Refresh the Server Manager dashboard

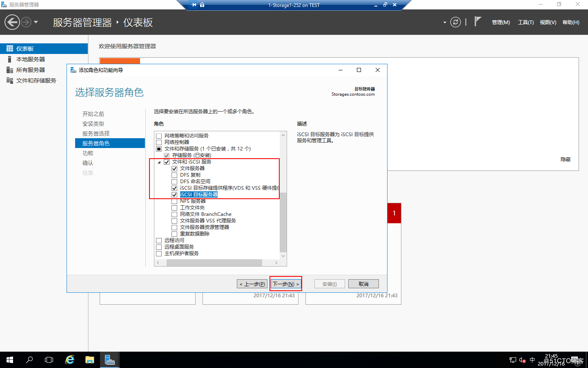point(455,22)
